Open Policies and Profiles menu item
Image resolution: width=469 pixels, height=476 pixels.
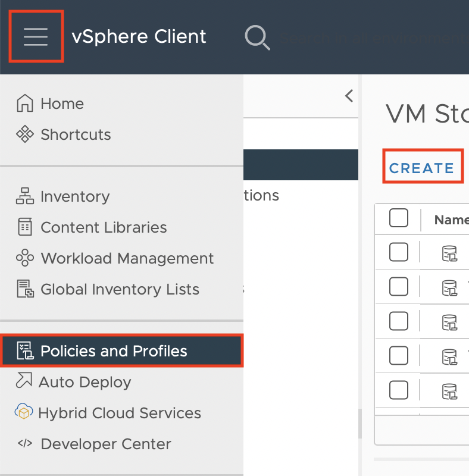(x=113, y=351)
